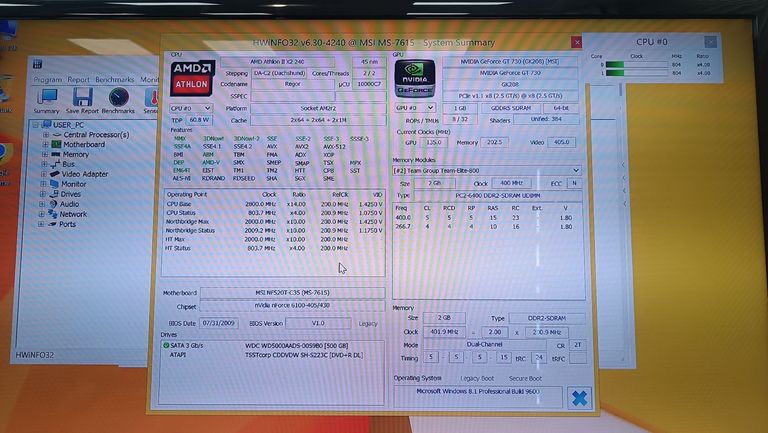This screenshot has width=768, height=433.
Task: Open the Summary toolbar icon in HWiNFO32
Action: click(x=48, y=97)
